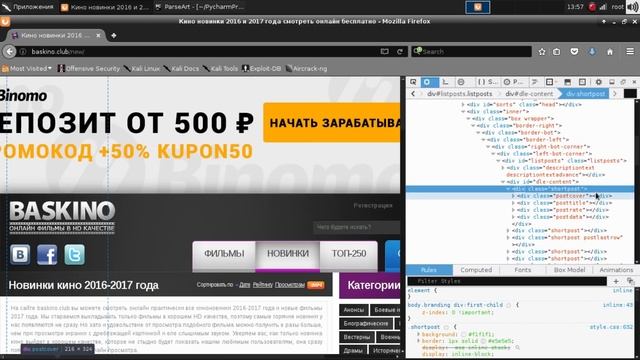Open the Pocket icon in Firefox toolbar
The width and height of the screenshot is (640, 360).
click(x=574, y=52)
